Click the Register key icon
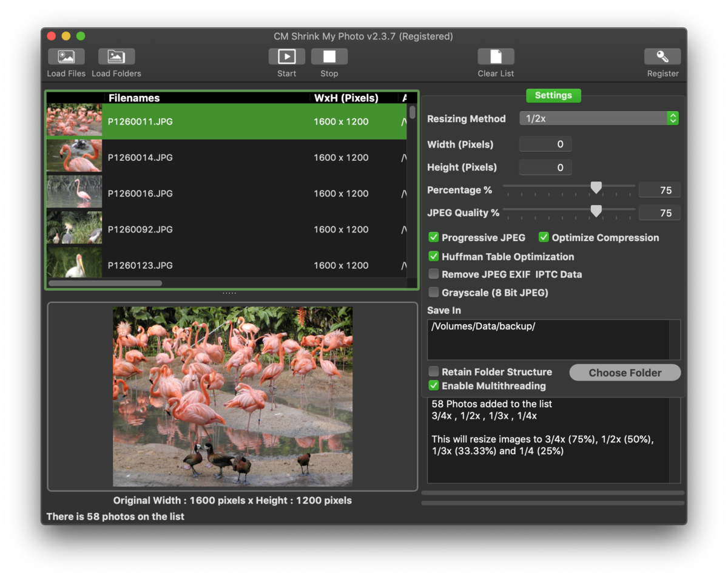 coord(662,56)
